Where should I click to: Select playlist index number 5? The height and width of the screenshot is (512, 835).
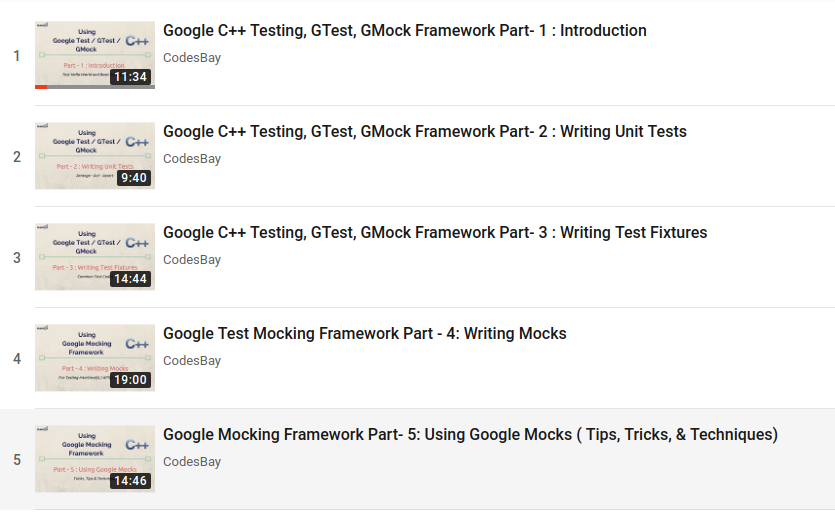(17, 460)
